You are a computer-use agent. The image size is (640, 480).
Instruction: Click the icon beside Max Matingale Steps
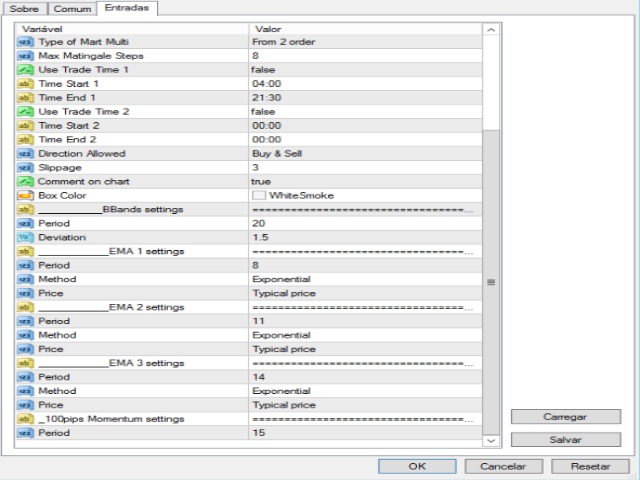point(25,56)
